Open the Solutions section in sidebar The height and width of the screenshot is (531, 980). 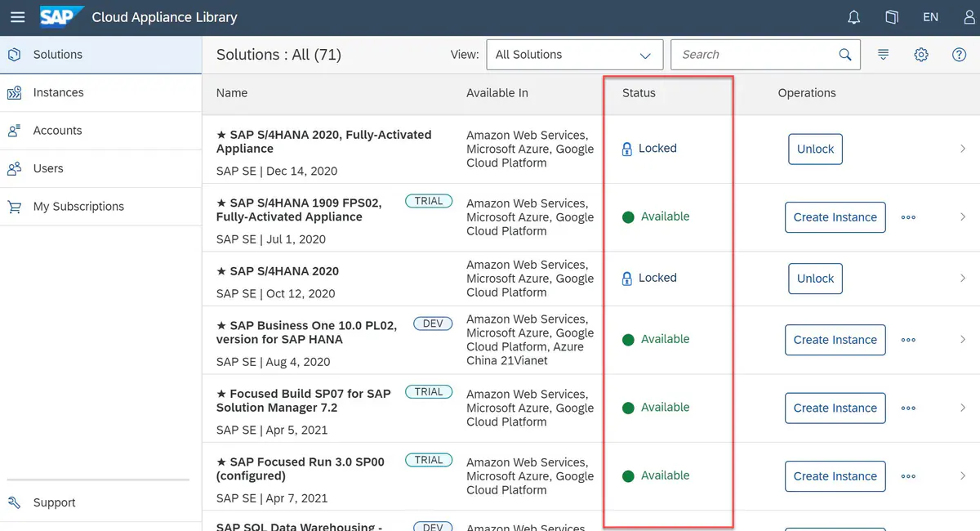click(x=101, y=55)
